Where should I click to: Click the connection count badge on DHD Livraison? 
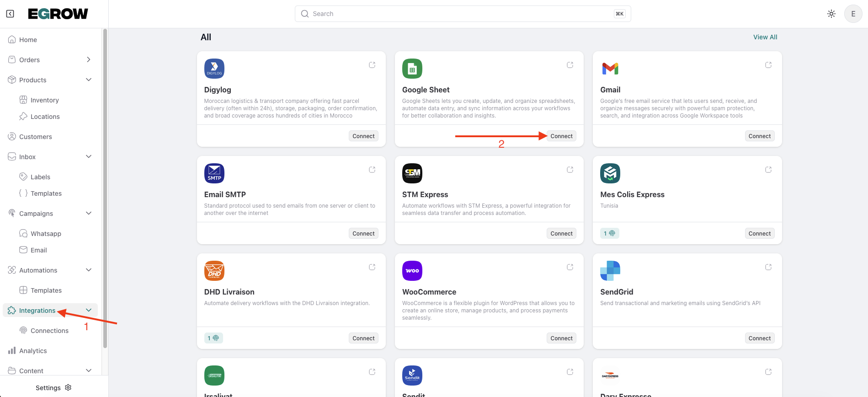coord(213,338)
